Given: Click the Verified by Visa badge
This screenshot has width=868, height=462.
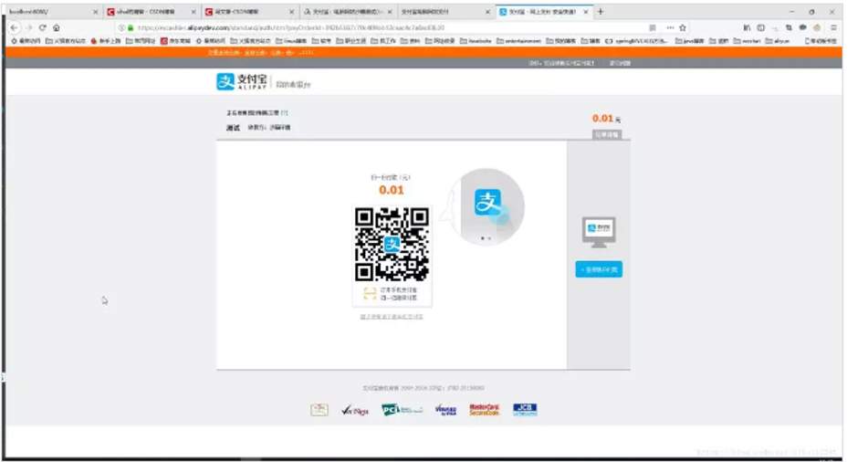Looking at the screenshot, I should tap(445, 410).
